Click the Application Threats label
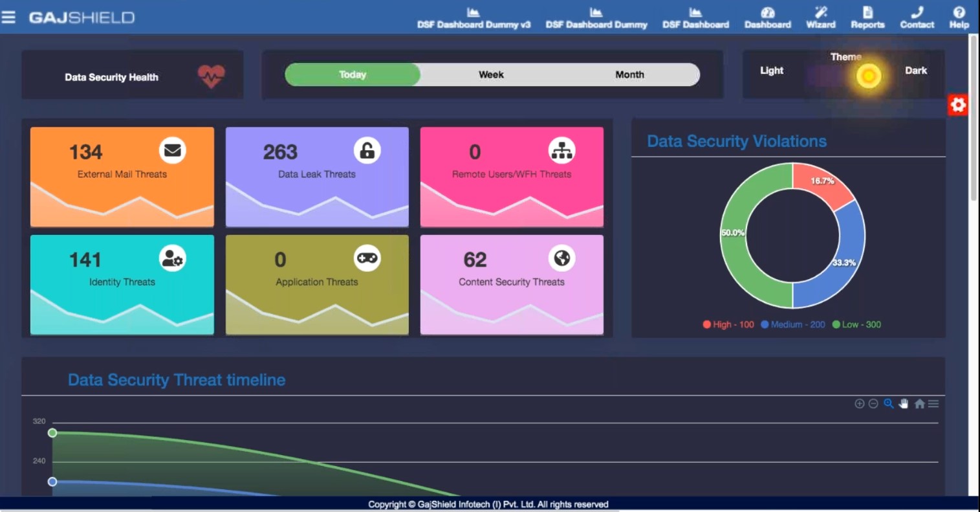Screen dimensions: 980x512 pyautogui.click(x=317, y=282)
